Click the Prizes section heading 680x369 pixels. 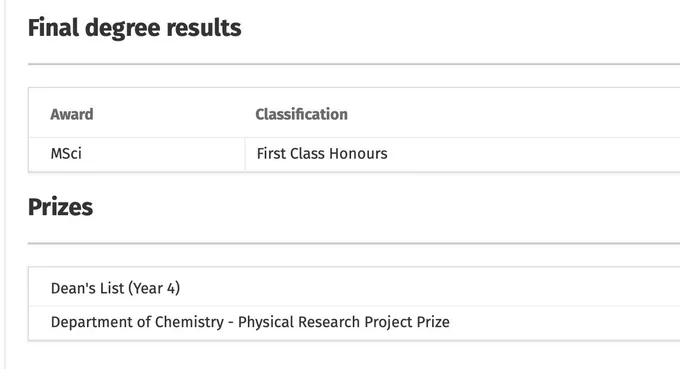pos(60,207)
